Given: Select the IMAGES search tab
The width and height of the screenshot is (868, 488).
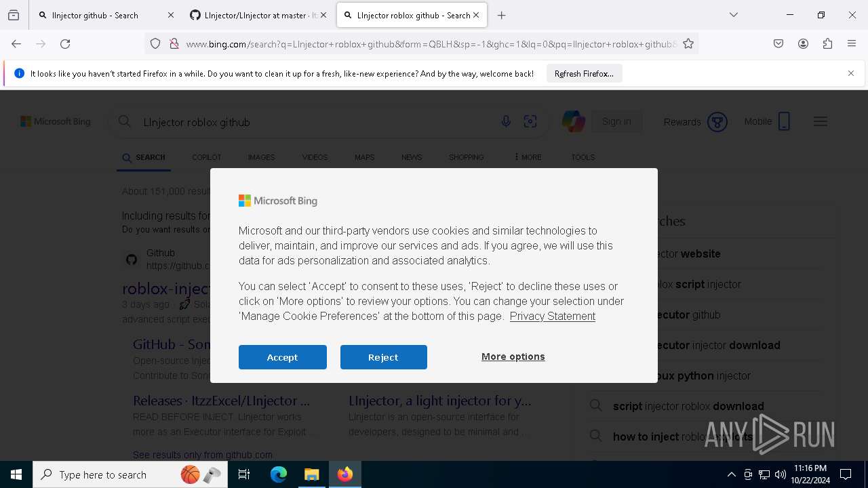Looking at the screenshot, I should point(261,157).
